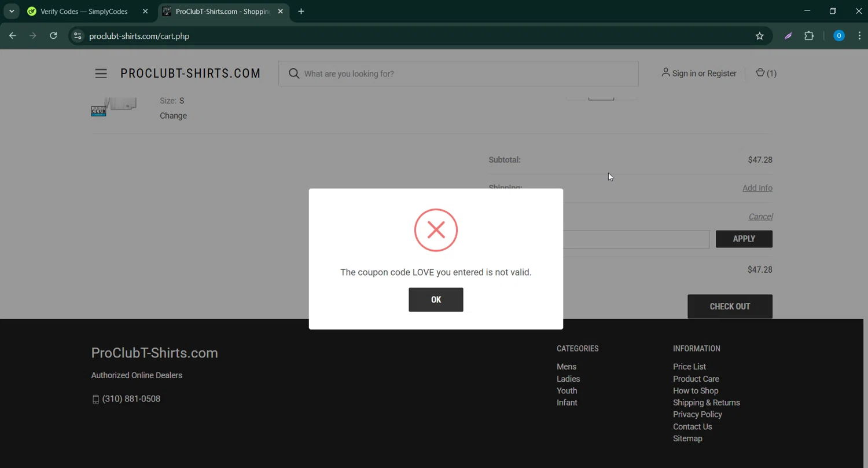
Task: Click OK in the invalid coupon dialog
Action: pos(436,299)
